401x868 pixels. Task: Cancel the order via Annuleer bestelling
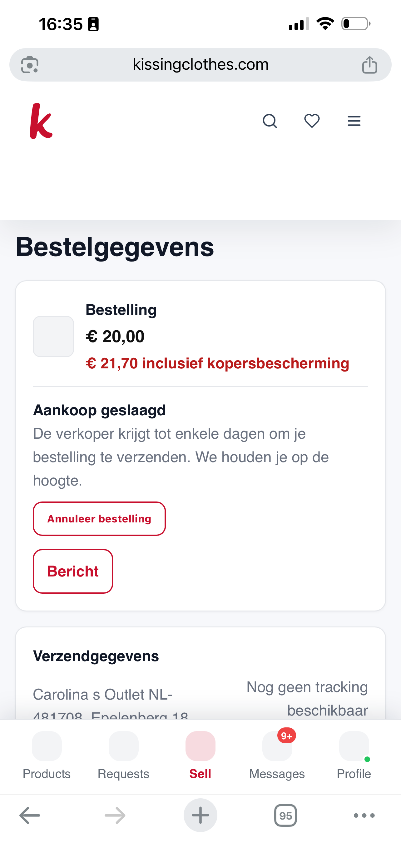[x=99, y=519]
